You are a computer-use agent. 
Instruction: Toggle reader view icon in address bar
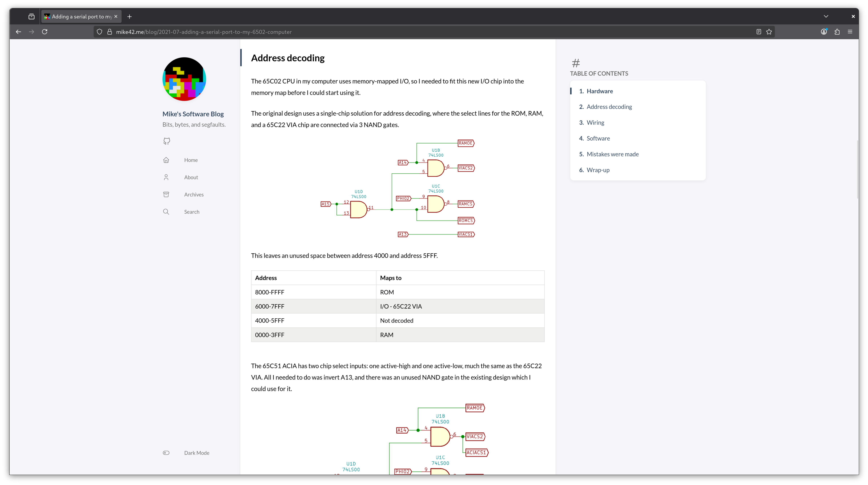click(x=759, y=32)
